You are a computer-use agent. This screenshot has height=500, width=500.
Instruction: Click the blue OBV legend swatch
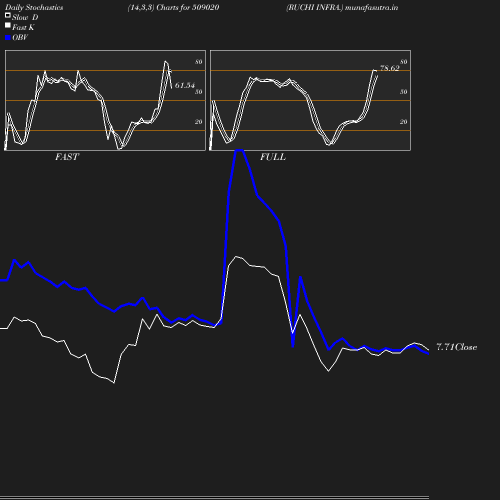(8, 38)
